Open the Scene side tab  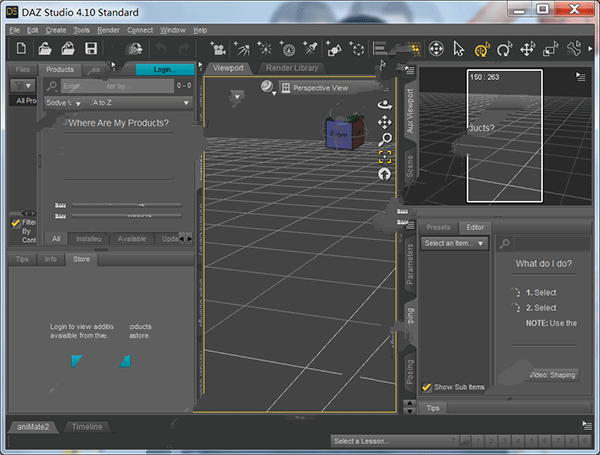coord(410,166)
